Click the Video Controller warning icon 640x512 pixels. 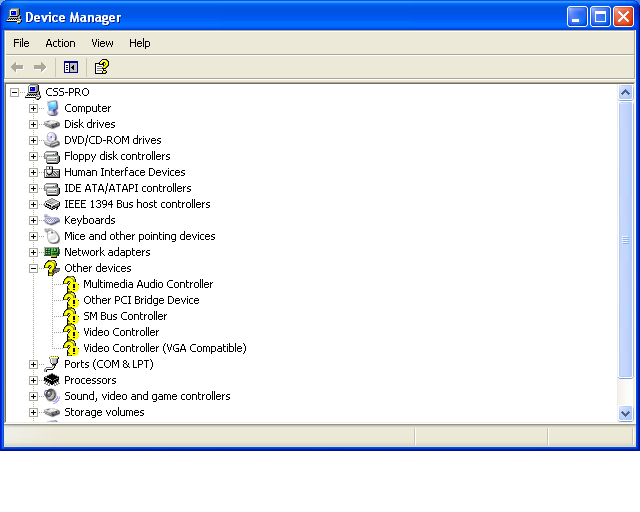pos(71,332)
